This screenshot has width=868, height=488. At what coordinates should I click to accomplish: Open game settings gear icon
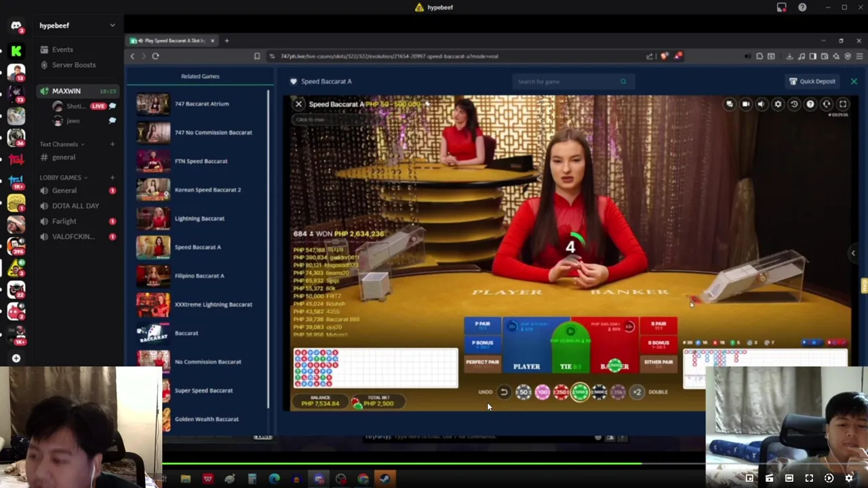(778, 104)
